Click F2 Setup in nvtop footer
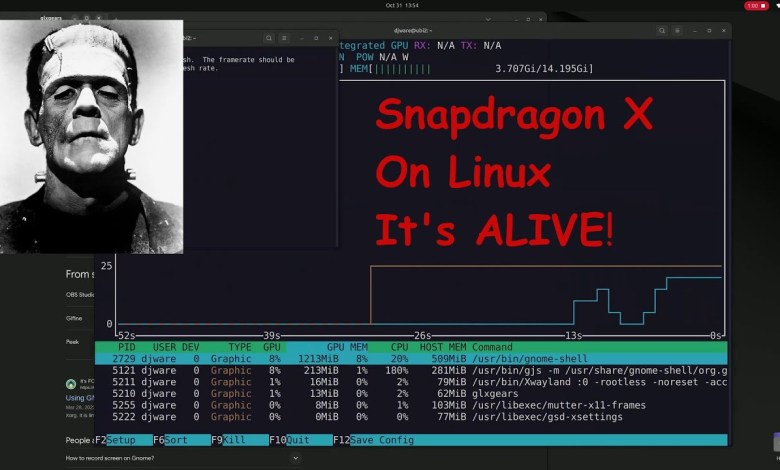The width and height of the screenshot is (780, 470). [124, 440]
